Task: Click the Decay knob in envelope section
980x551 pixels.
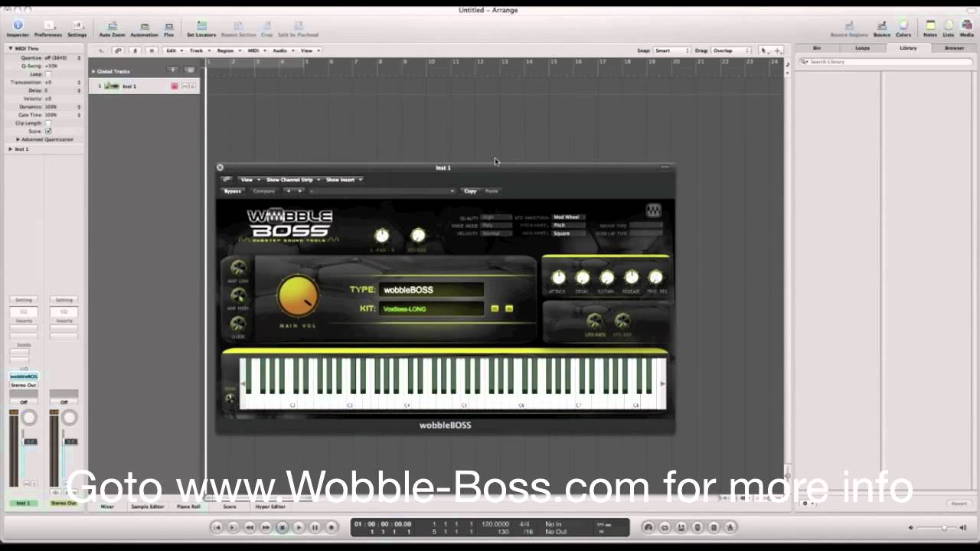Action: tap(583, 277)
